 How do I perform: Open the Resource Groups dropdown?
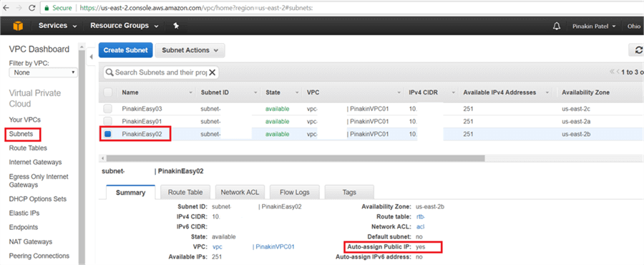coord(125,26)
